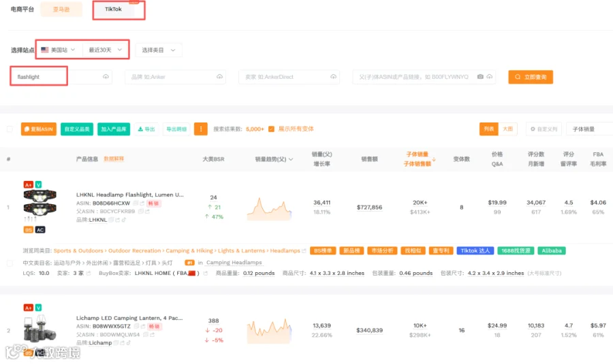Click upload icon at end of ASIN field

[x=489, y=77]
